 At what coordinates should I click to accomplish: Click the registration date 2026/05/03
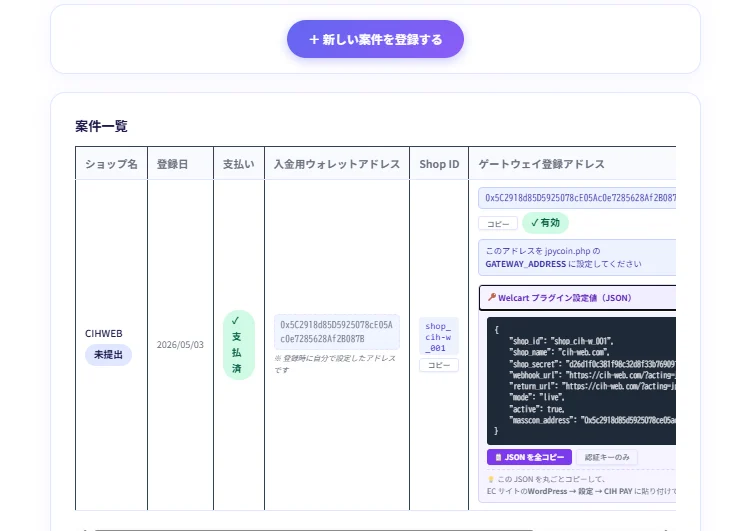180,344
